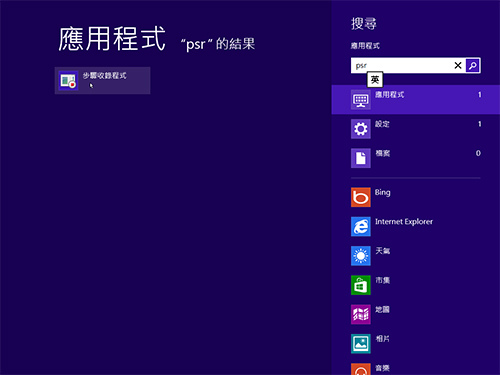Click the magnifier search button
The width and height of the screenshot is (500, 375).
click(473, 65)
